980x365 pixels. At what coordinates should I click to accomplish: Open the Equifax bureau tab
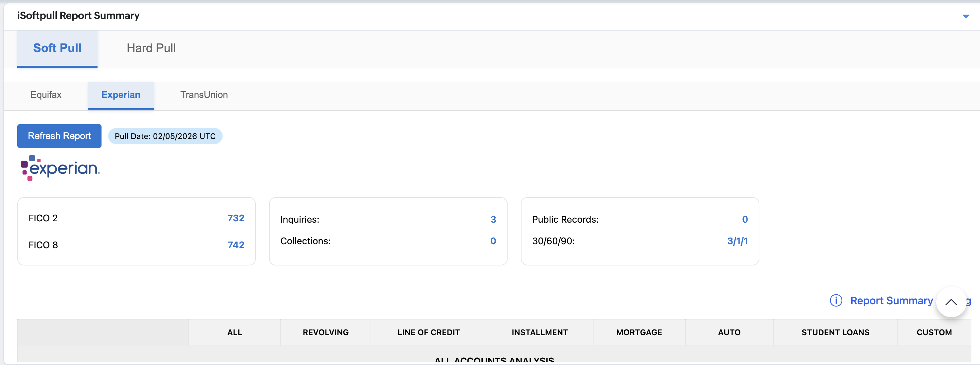pos(46,95)
